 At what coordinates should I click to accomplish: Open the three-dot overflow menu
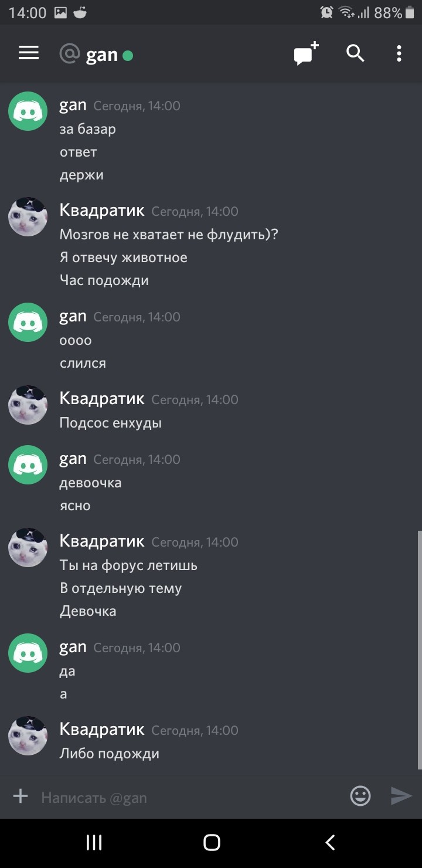[x=399, y=54]
